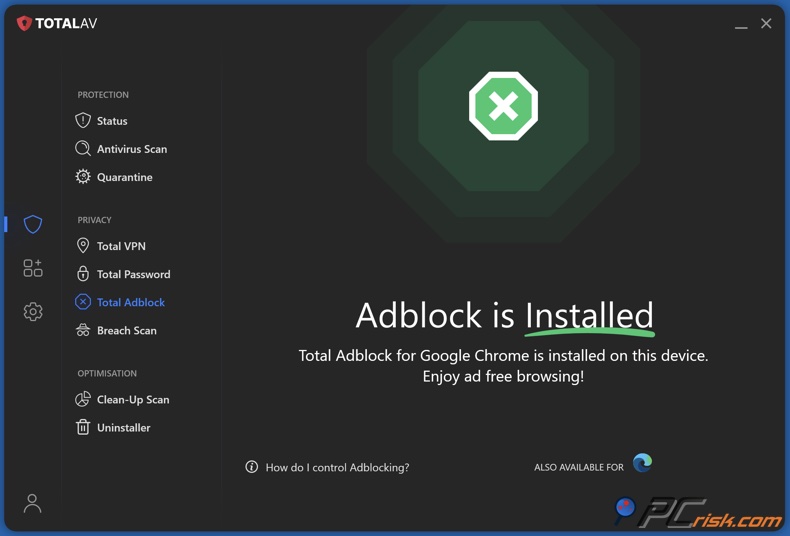Select the Antivirus Scan menu label
The height and width of the screenshot is (536, 790).
(132, 149)
